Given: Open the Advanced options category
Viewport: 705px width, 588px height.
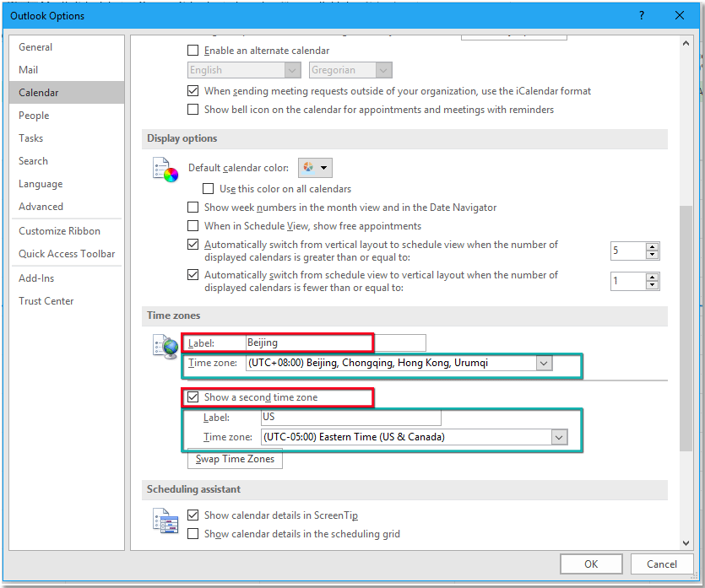Looking at the screenshot, I should click(41, 207).
